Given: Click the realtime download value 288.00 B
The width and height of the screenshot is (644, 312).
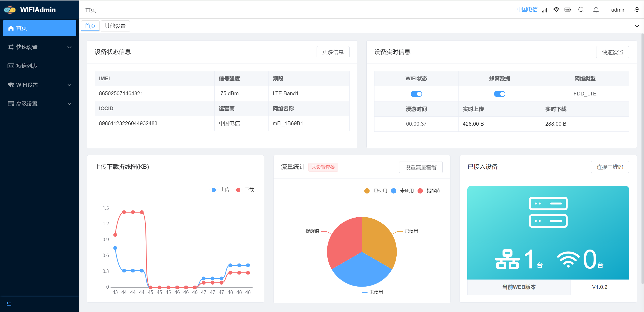Looking at the screenshot, I should click(556, 124).
